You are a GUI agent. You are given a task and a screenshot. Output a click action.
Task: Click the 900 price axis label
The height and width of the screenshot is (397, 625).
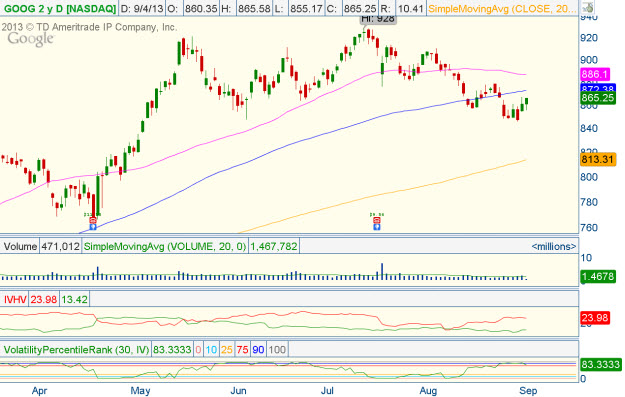pos(589,60)
